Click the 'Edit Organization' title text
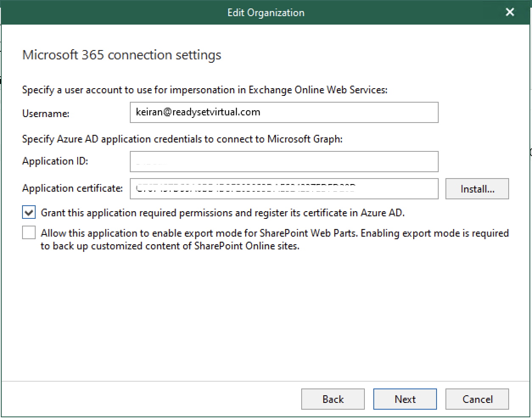532x419 pixels. [x=266, y=13]
